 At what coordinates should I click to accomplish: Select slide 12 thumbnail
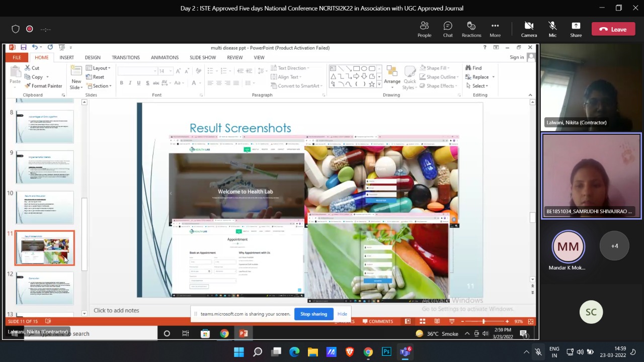[45, 288]
